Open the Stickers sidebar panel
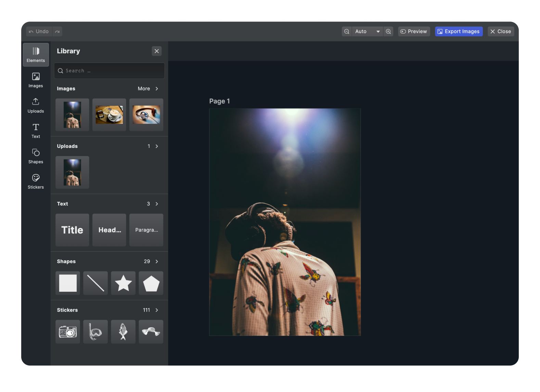The image size is (540, 392). tap(36, 181)
